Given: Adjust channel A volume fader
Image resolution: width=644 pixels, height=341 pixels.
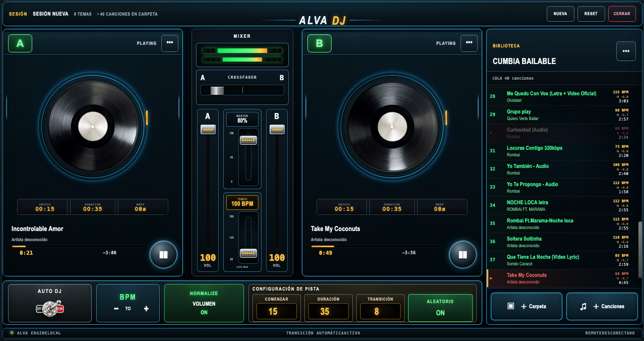Looking at the screenshot, I should [208, 130].
